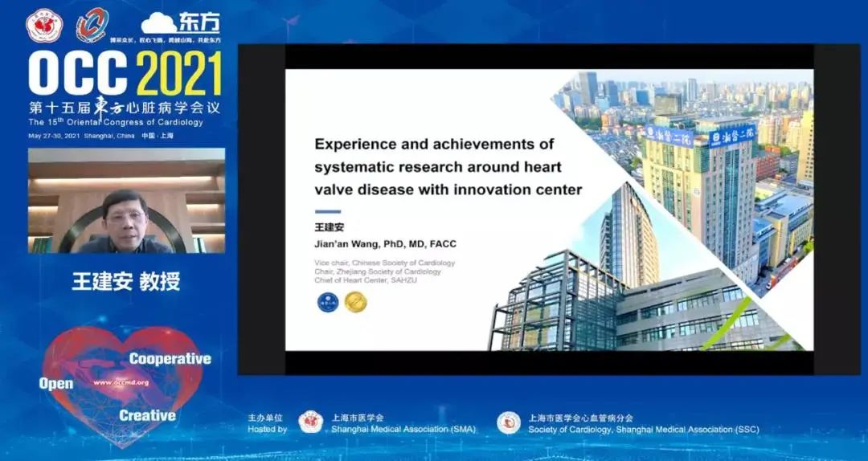Click the word Cooperative on the heart
Viewport: 868px width, 461px height.
coord(170,359)
